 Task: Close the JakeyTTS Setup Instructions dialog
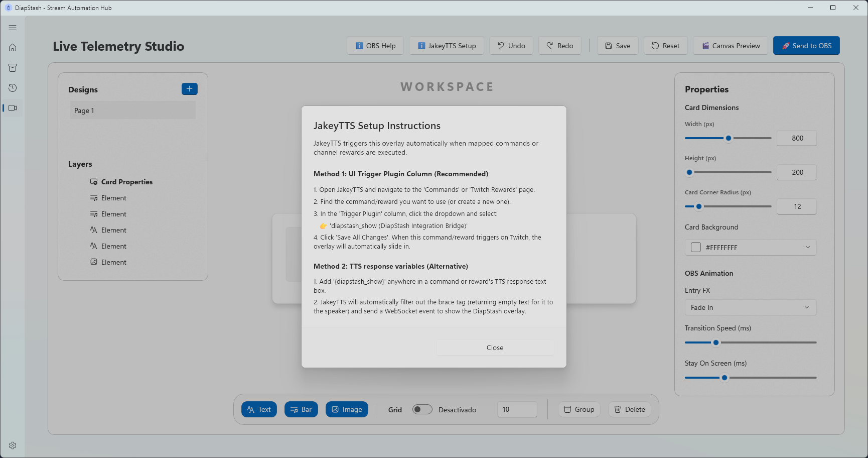(x=495, y=348)
